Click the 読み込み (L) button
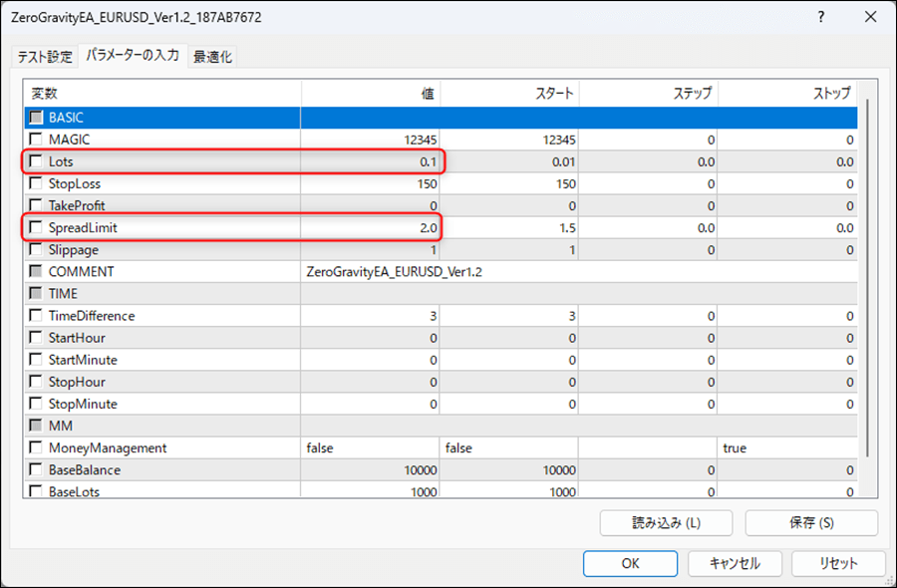Image resolution: width=897 pixels, height=588 pixels. (666, 522)
